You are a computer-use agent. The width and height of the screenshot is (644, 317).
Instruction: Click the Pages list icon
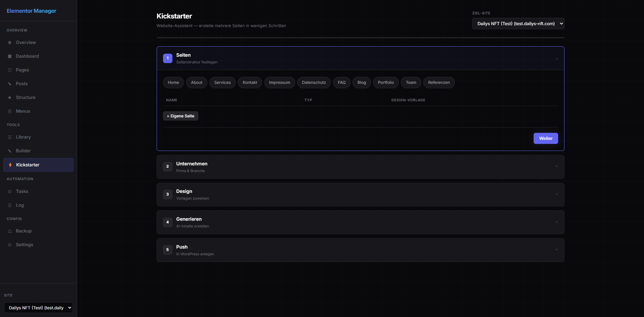10,70
